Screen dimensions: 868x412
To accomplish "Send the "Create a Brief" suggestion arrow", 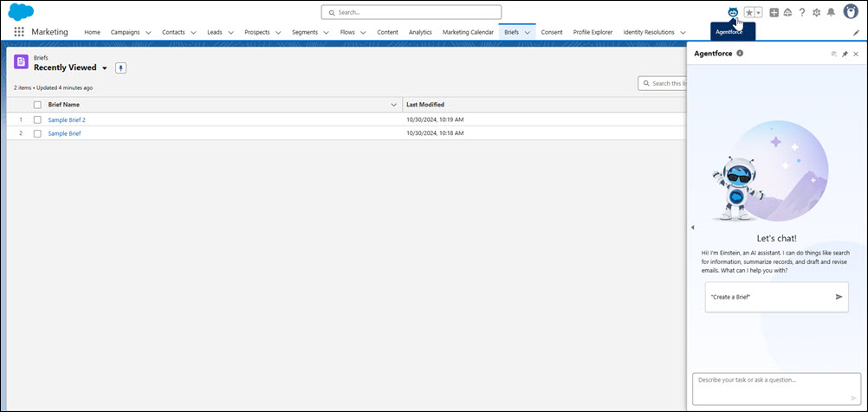I will coord(839,297).
